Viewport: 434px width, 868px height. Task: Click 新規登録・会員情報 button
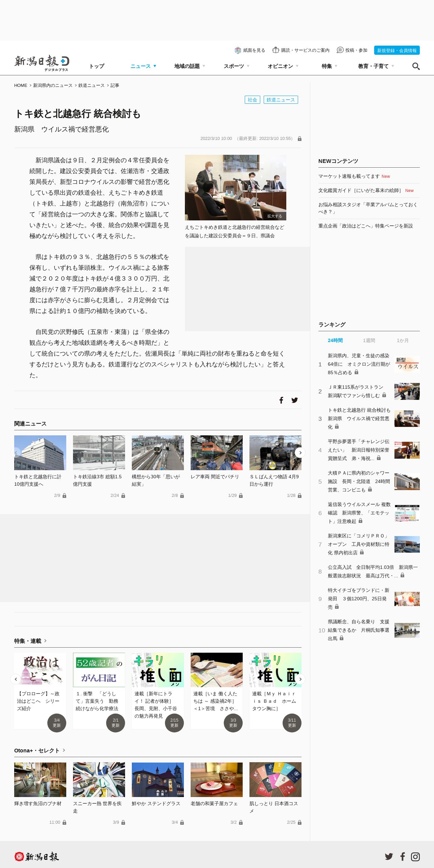[x=397, y=50]
